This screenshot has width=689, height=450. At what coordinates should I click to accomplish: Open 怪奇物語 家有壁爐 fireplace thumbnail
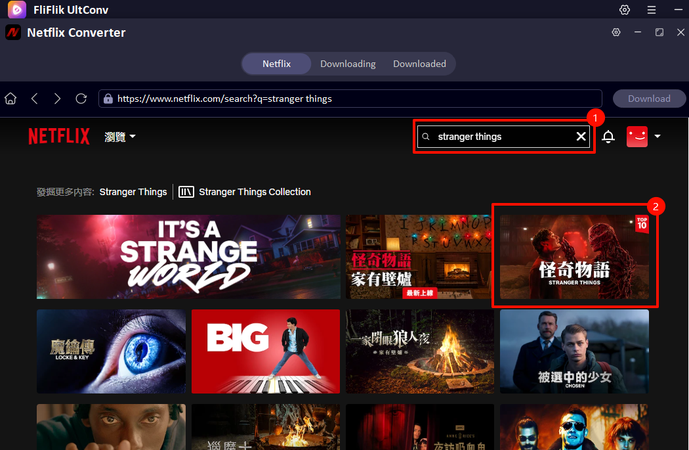(x=418, y=257)
